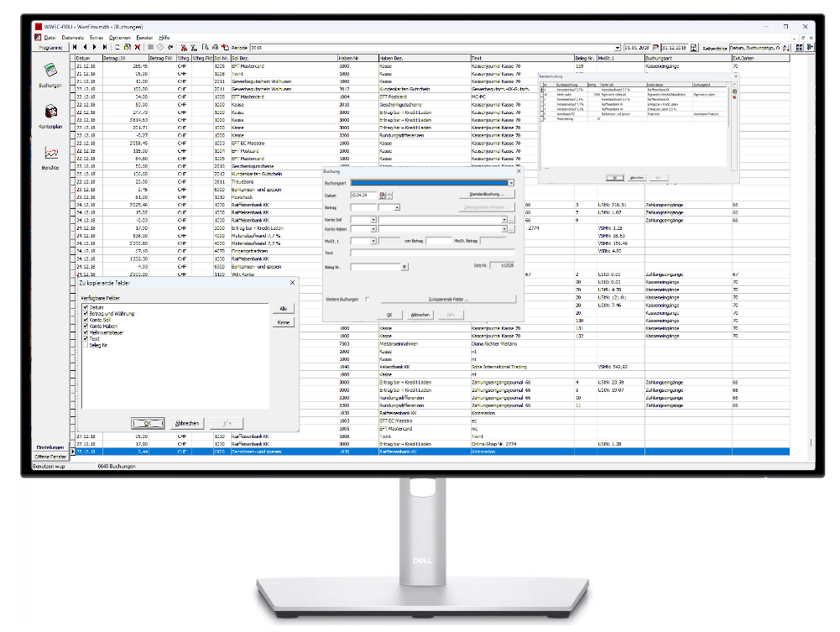
Task: Open the Datensatz menu
Action: [x=73, y=38]
